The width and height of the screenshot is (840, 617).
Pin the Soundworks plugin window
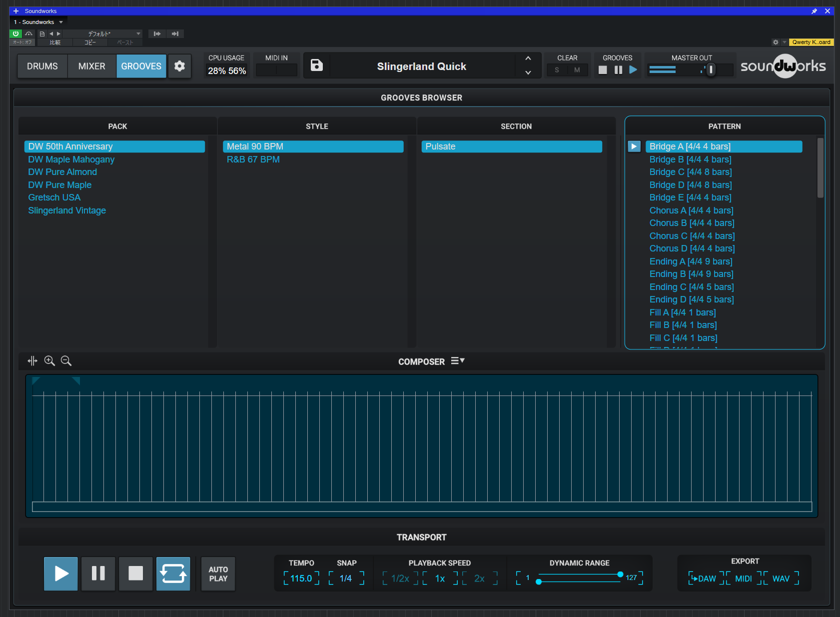pos(814,11)
